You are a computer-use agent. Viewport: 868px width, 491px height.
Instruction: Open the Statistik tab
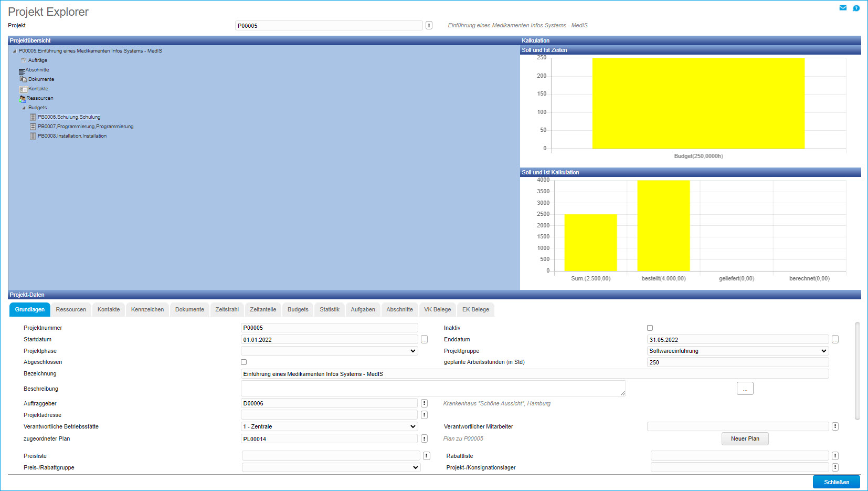pos(329,310)
